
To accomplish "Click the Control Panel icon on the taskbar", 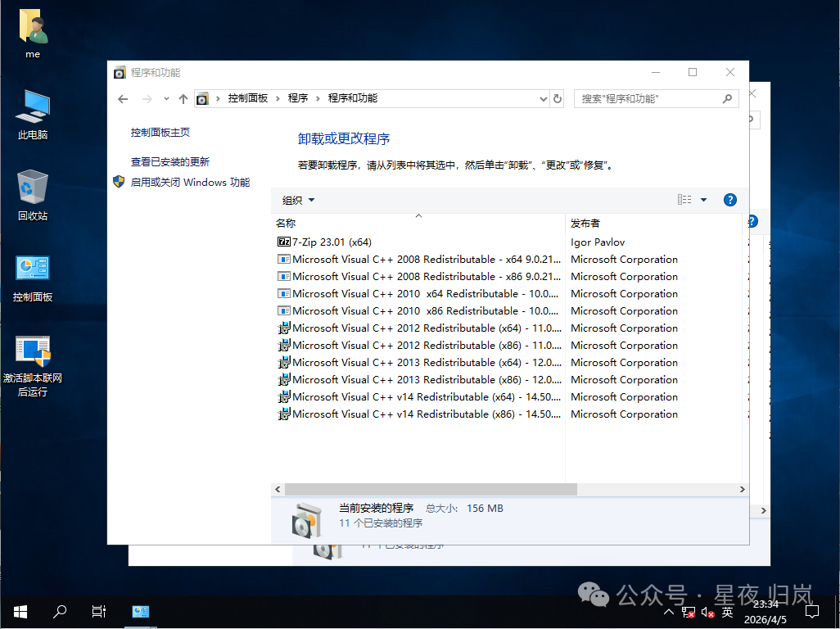I will tap(140, 612).
